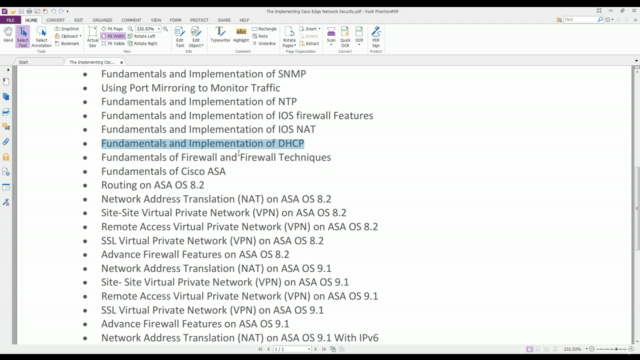Switch to the ORGANIZE ribbon tab
Viewport: 640px width, 360px height.
102,20
